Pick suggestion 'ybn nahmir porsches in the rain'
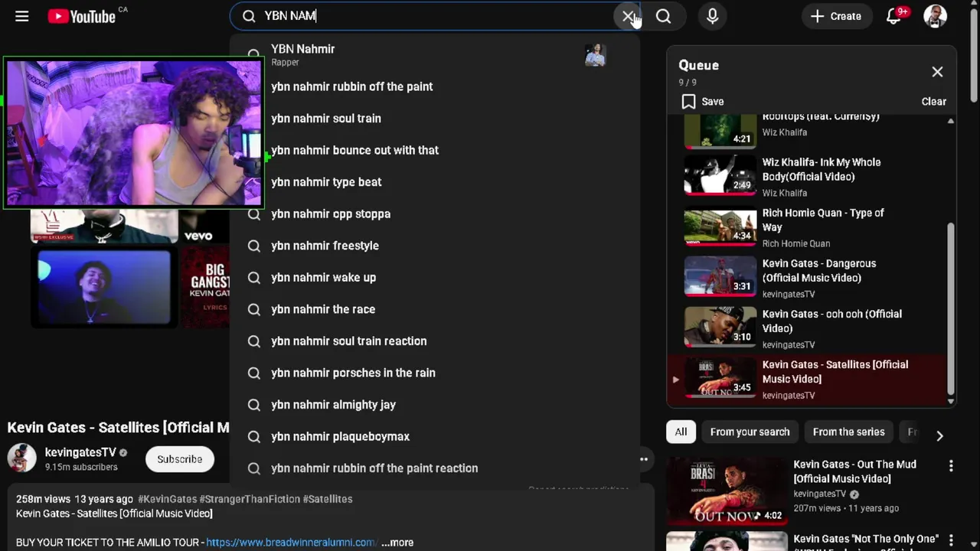The width and height of the screenshot is (980, 551). [x=434, y=373]
